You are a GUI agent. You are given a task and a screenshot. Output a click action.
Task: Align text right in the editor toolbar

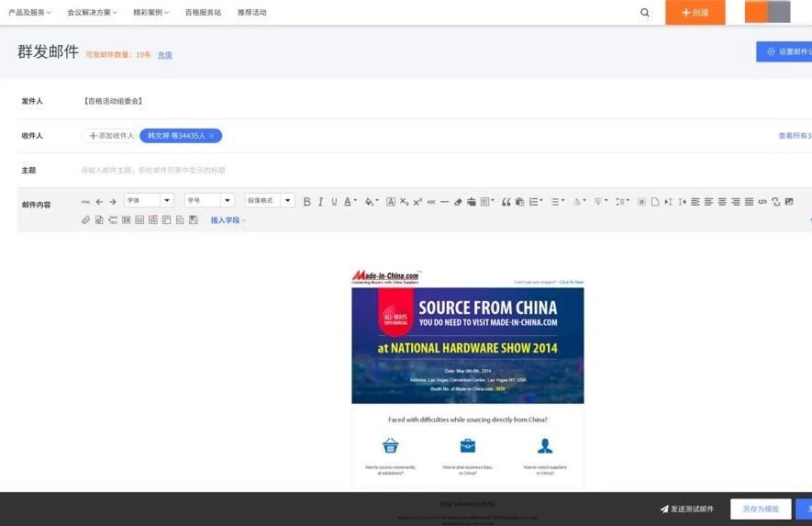point(735,202)
